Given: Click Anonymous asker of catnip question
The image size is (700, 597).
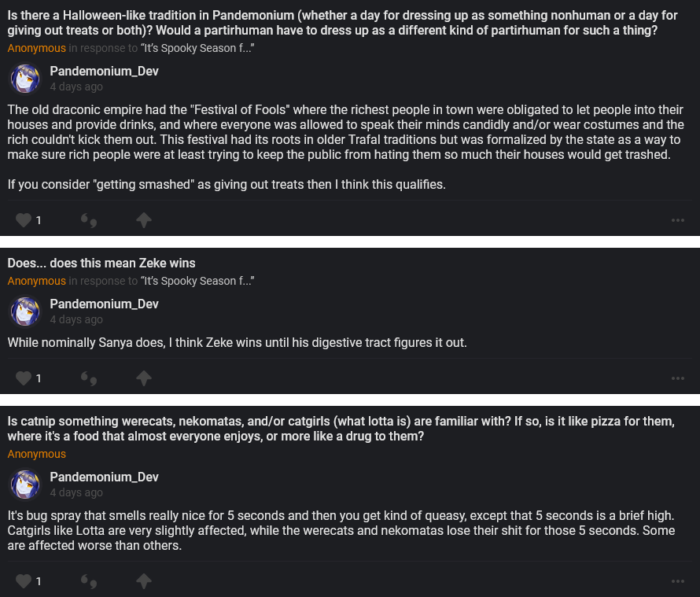Looking at the screenshot, I should tap(37, 454).
